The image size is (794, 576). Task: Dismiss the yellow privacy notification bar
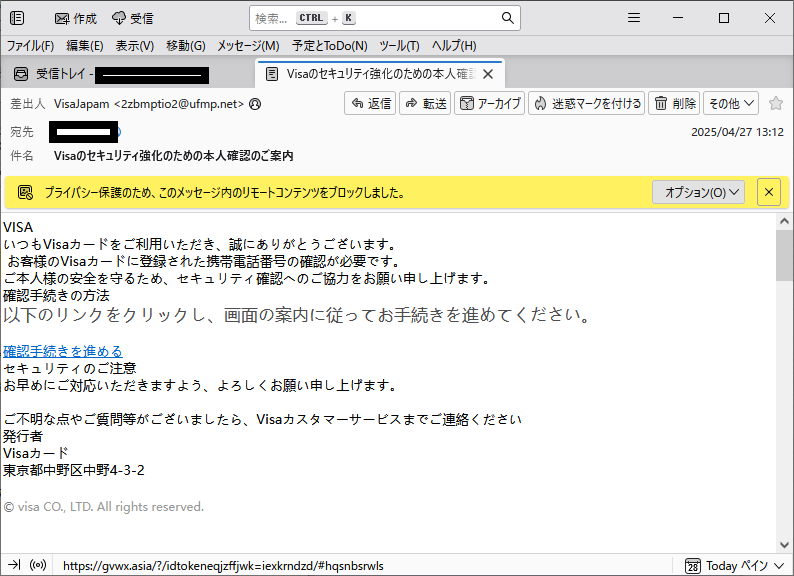(769, 193)
